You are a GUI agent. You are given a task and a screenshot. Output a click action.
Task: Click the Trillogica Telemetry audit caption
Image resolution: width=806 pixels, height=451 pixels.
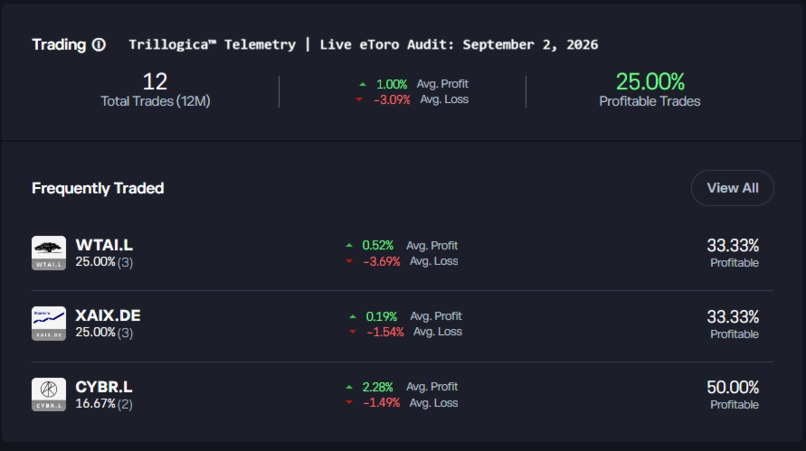(x=363, y=45)
